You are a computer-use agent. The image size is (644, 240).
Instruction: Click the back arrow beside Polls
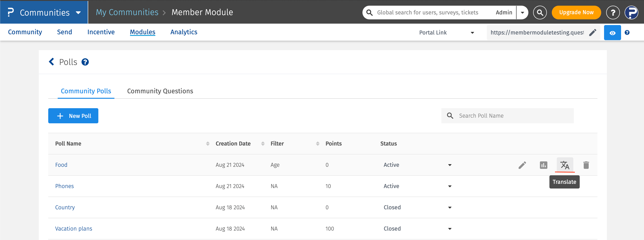click(52, 62)
